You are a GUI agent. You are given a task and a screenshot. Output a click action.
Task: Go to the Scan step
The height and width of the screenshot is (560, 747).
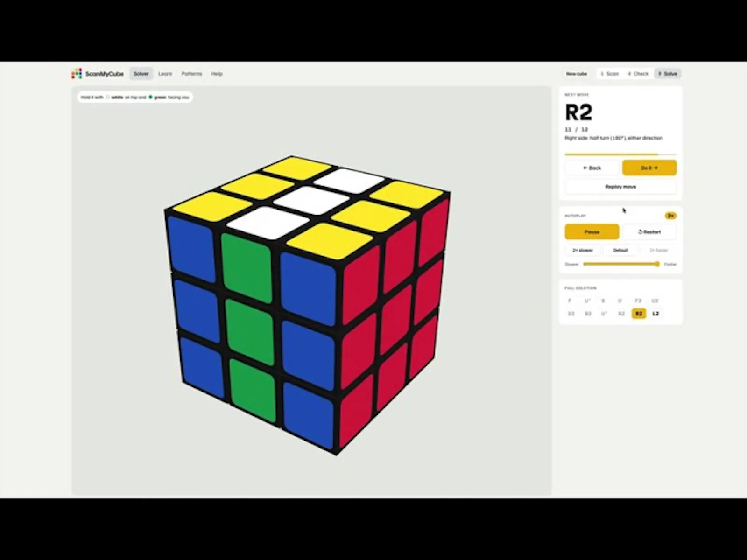(609, 74)
